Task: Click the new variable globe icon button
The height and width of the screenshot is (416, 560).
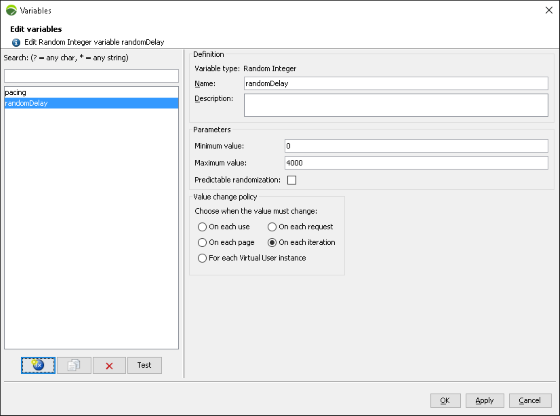Action: pos(38,365)
